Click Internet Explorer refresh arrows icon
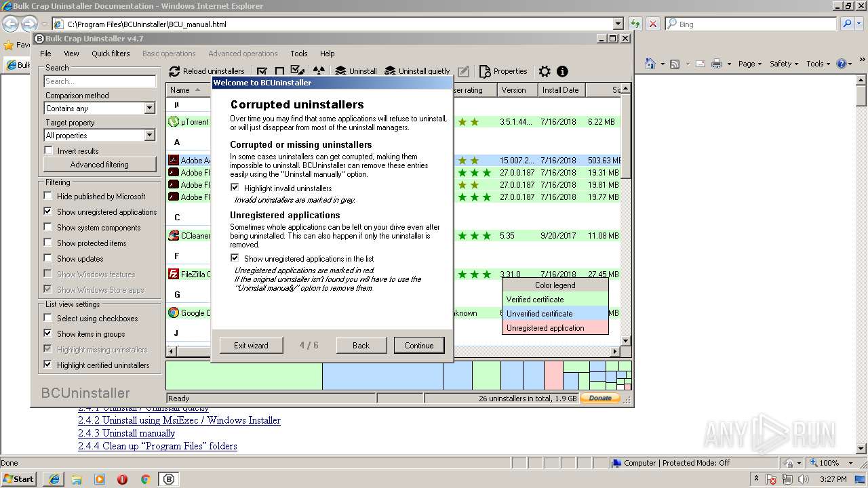 click(x=635, y=24)
